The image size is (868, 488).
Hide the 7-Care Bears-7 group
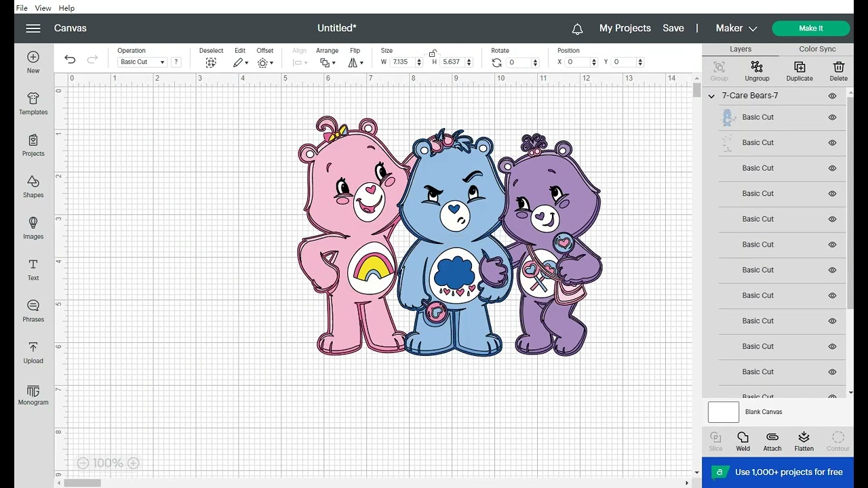point(832,96)
